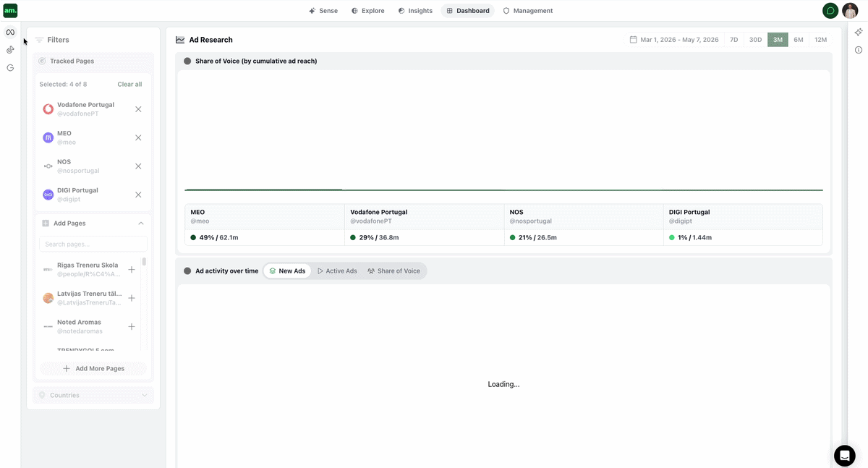Image resolution: width=868 pixels, height=468 pixels.
Task: Open the AI sparkle icon on right rail
Action: pos(859,33)
